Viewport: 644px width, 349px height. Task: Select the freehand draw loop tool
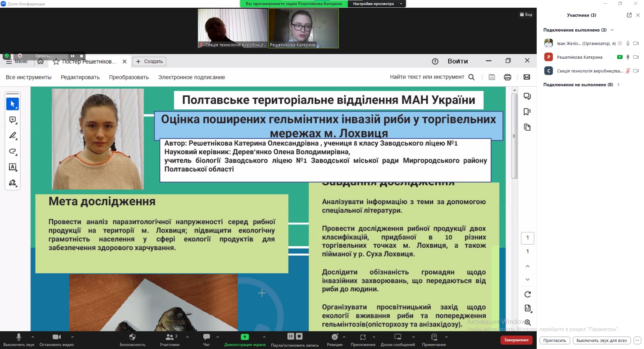13,151
